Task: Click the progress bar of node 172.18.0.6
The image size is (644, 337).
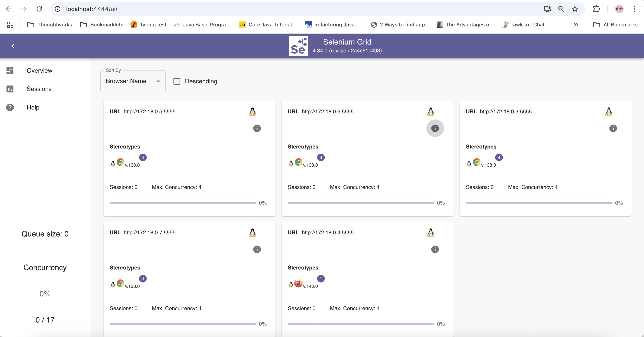Action: [361, 203]
